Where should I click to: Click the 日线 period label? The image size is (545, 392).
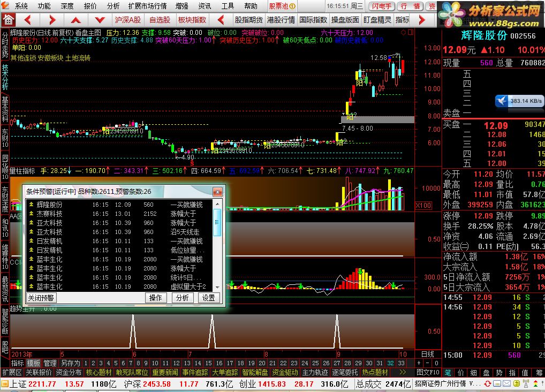[x=428, y=354]
